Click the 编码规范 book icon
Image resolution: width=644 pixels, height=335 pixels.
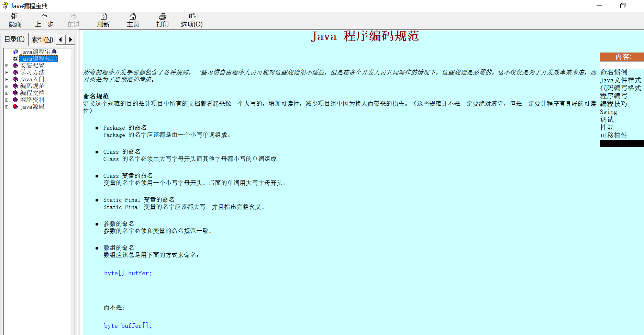tap(15, 86)
